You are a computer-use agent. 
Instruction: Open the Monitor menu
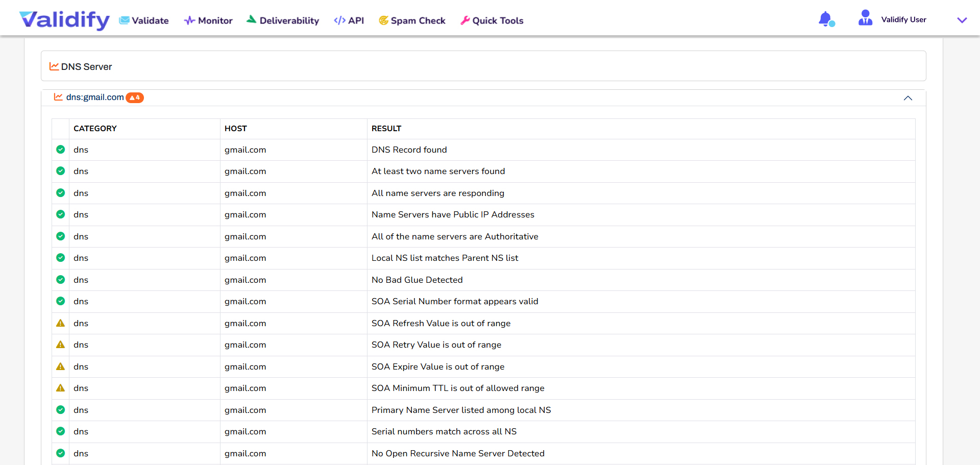tap(208, 20)
